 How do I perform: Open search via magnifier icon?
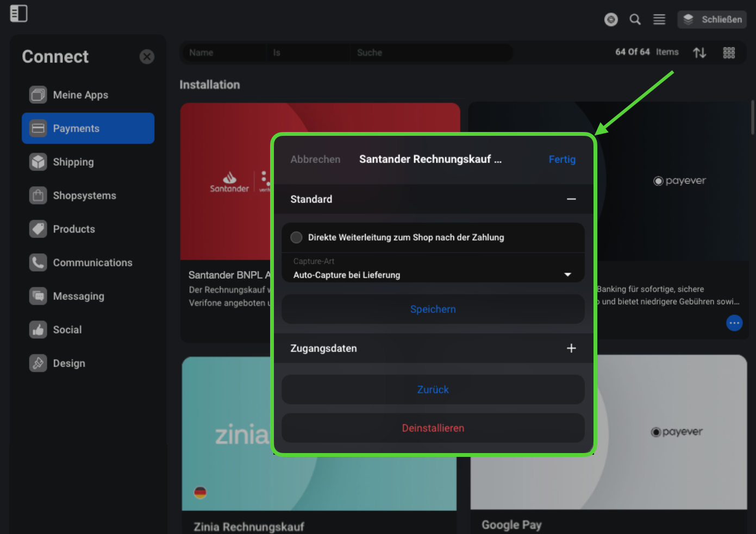(x=635, y=20)
